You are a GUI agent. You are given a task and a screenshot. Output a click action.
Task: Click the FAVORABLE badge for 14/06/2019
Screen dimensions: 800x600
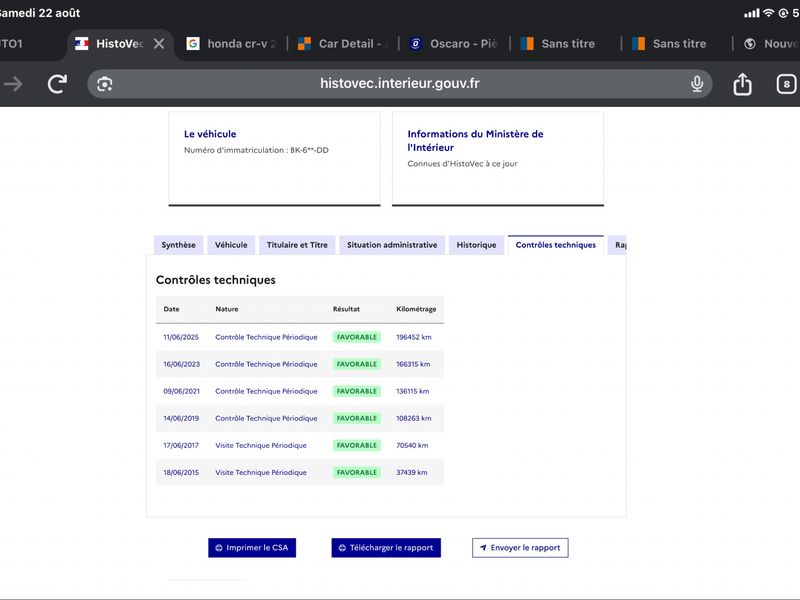coord(357,418)
